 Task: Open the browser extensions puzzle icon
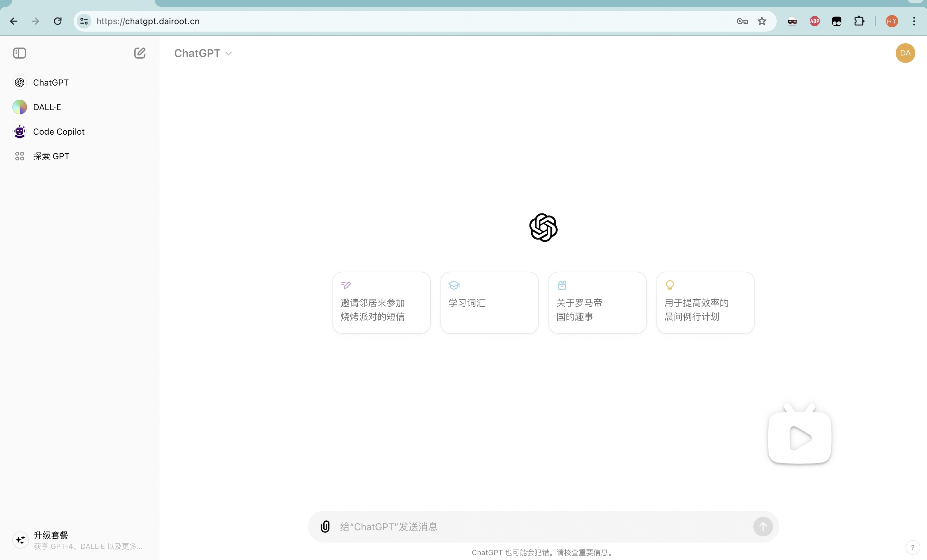[859, 21]
